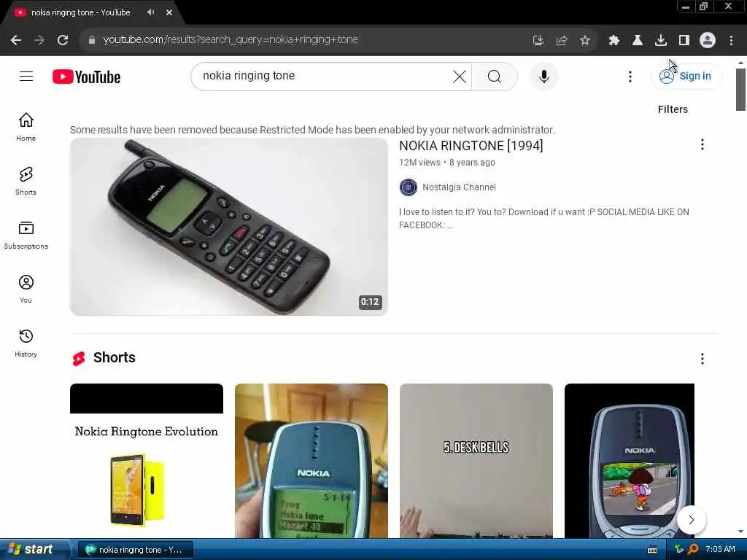Open more options for the Shorts shelf
This screenshot has height=560, width=747.
[703, 359]
